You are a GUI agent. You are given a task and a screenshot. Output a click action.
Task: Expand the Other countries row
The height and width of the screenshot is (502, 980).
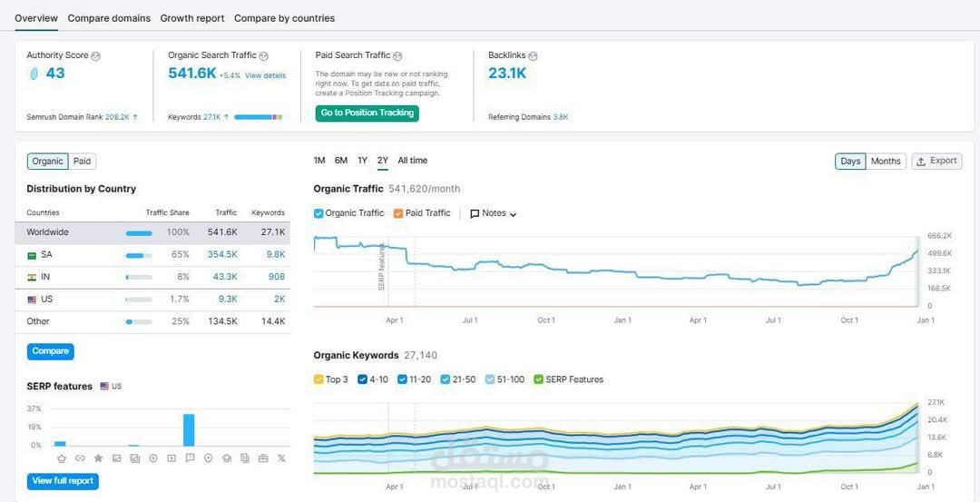[x=38, y=321]
